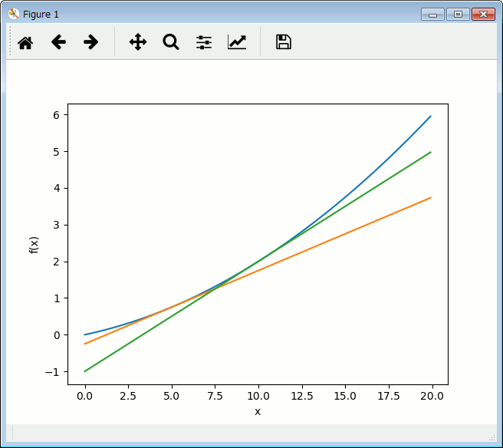
Task: Click the window resize grip at bottom-right corner
Action: pos(492,437)
